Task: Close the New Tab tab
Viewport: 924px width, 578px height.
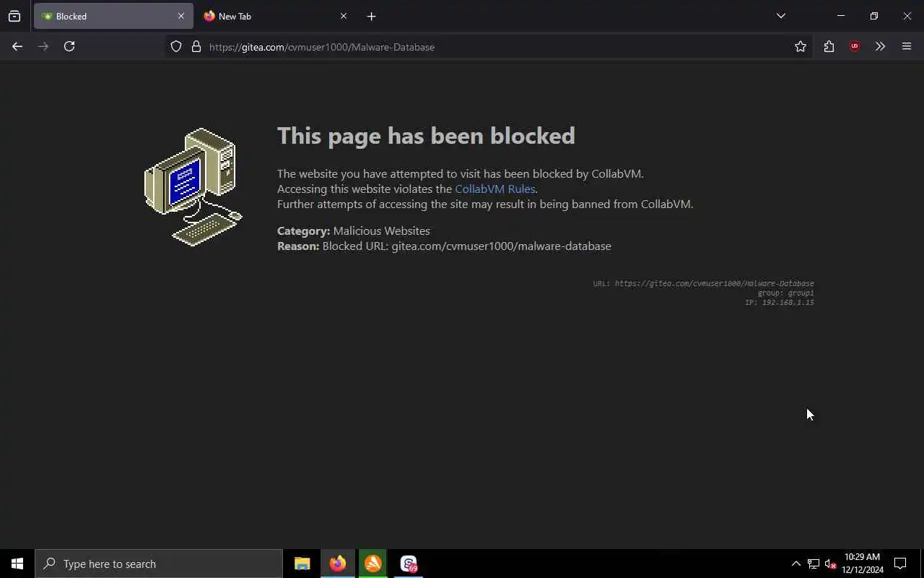Action: (x=343, y=16)
